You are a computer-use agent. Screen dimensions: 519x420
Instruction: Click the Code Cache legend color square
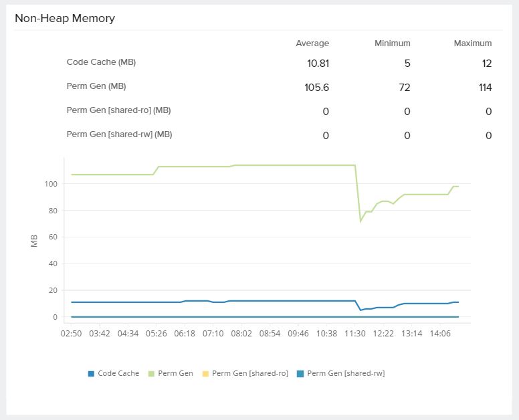91,373
